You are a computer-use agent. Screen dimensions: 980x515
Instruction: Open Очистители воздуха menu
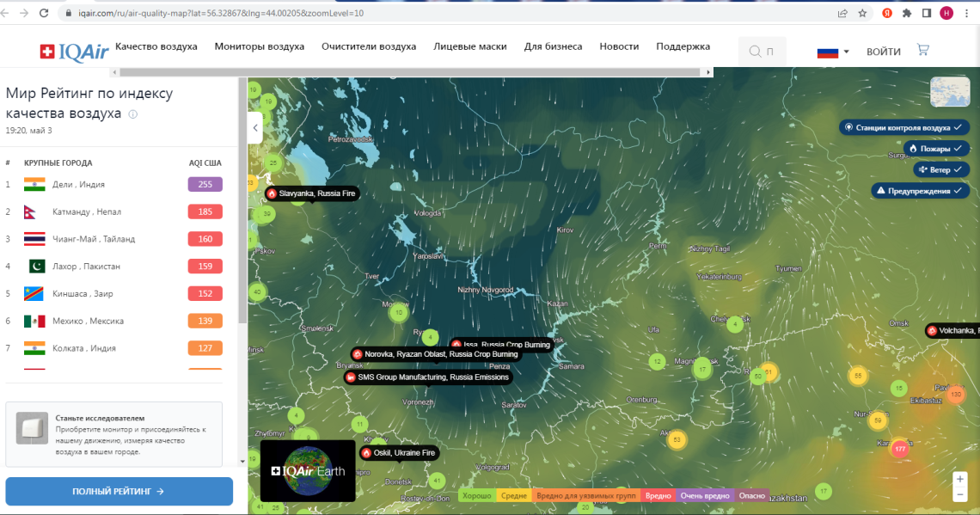369,46
